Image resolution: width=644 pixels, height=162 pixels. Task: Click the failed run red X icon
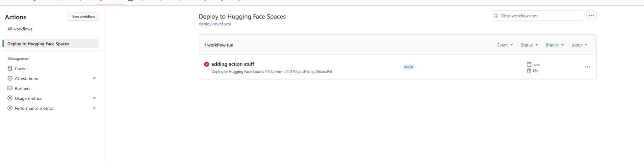(x=206, y=64)
